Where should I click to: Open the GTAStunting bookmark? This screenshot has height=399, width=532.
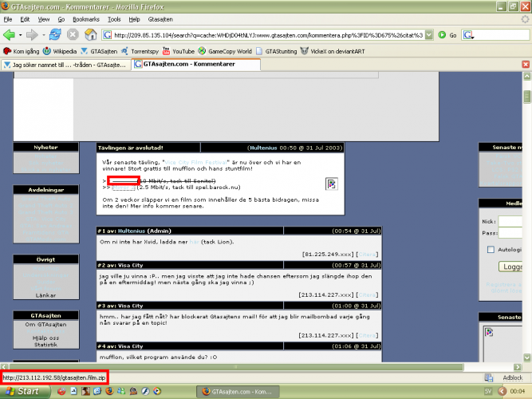click(x=277, y=51)
